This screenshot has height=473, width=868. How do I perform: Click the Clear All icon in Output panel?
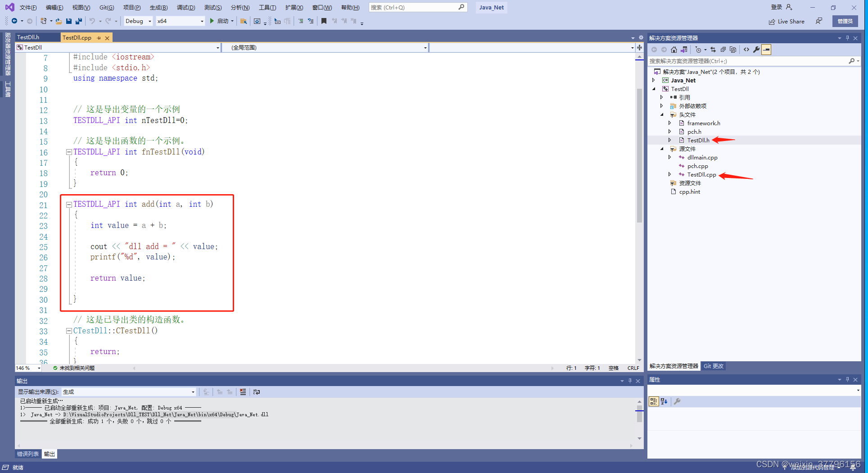pos(243,392)
